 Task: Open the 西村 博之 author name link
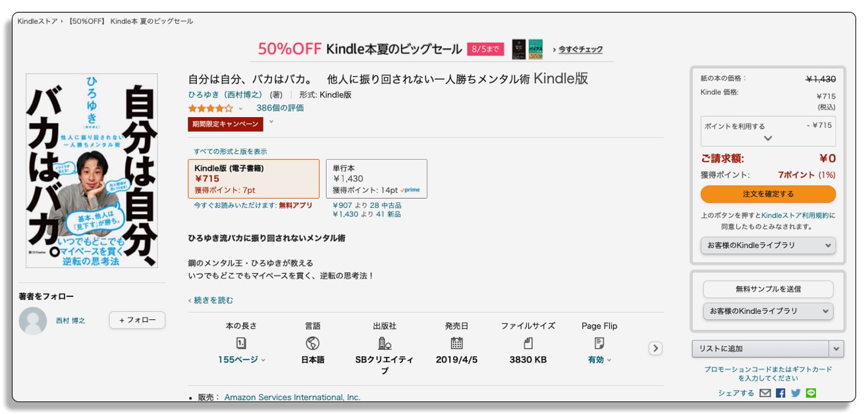coord(70,321)
